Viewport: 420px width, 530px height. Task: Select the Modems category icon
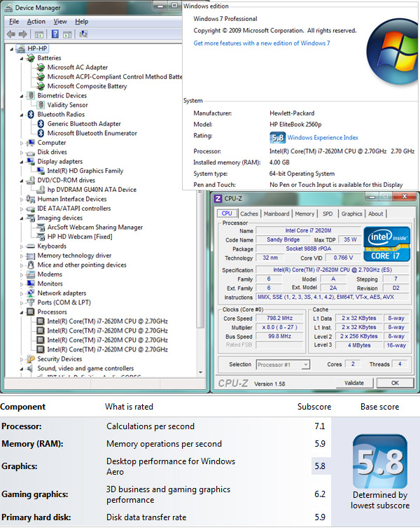coord(31,274)
